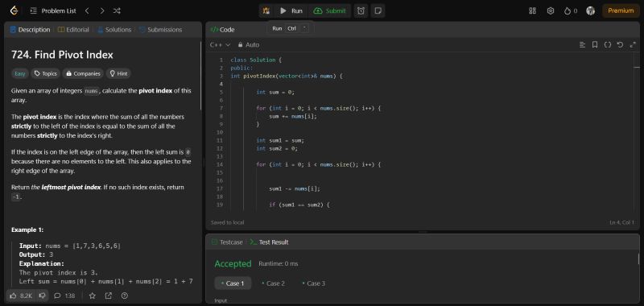Share the problem link icon
Screen dimensions: 644x306
[x=109, y=296]
